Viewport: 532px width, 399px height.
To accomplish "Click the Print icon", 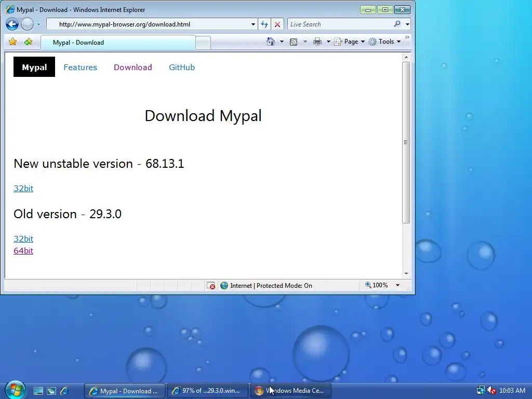I will tap(317, 42).
